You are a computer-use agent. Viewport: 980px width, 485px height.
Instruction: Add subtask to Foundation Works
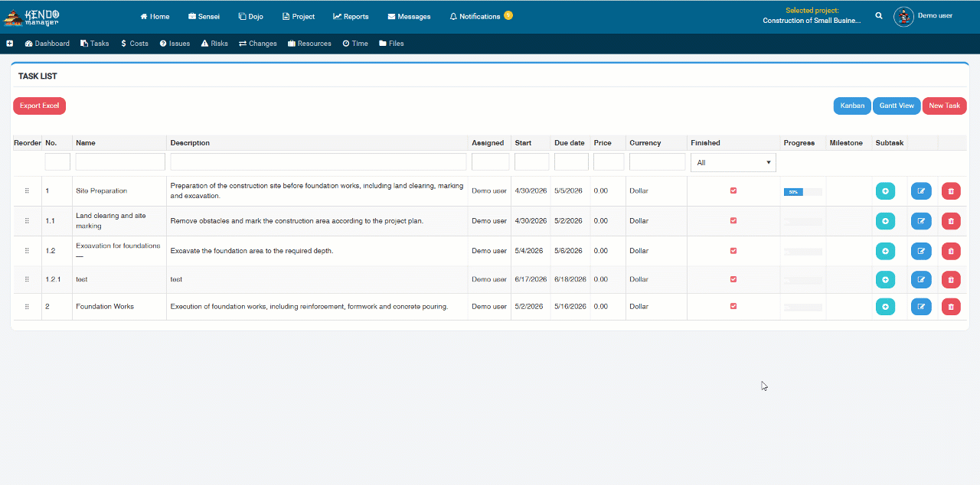point(886,307)
